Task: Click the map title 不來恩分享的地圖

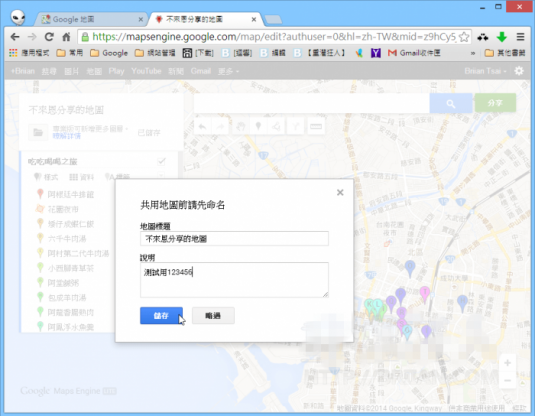Action: click(x=66, y=110)
